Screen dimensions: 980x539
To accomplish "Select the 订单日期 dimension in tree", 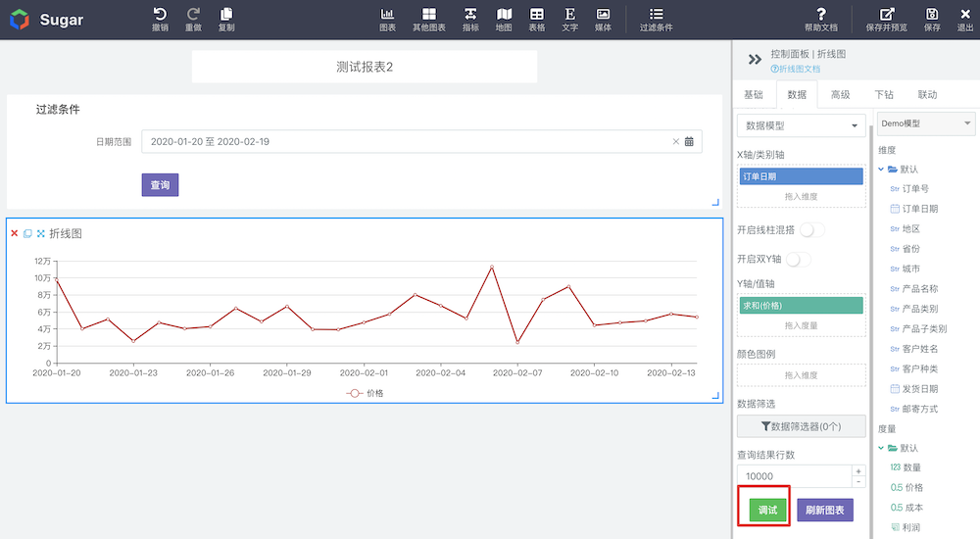I will pos(920,208).
